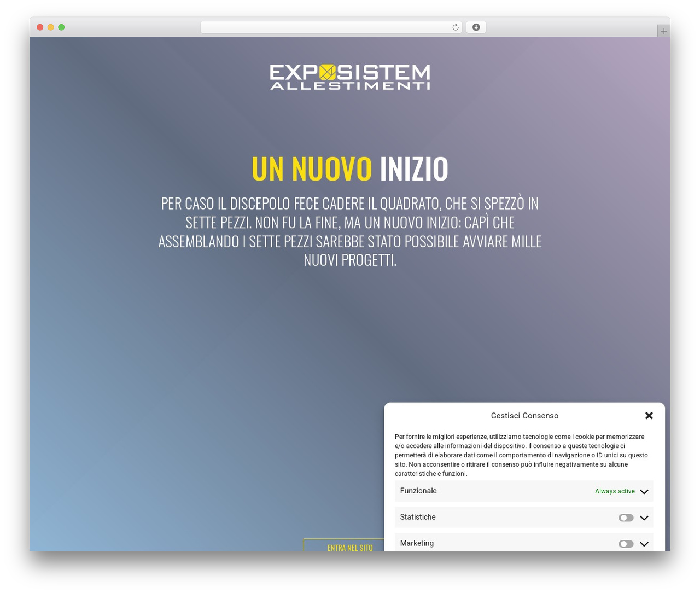Click the 'Always active' label
The height and width of the screenshot is (593, 700).
point(615,491)
